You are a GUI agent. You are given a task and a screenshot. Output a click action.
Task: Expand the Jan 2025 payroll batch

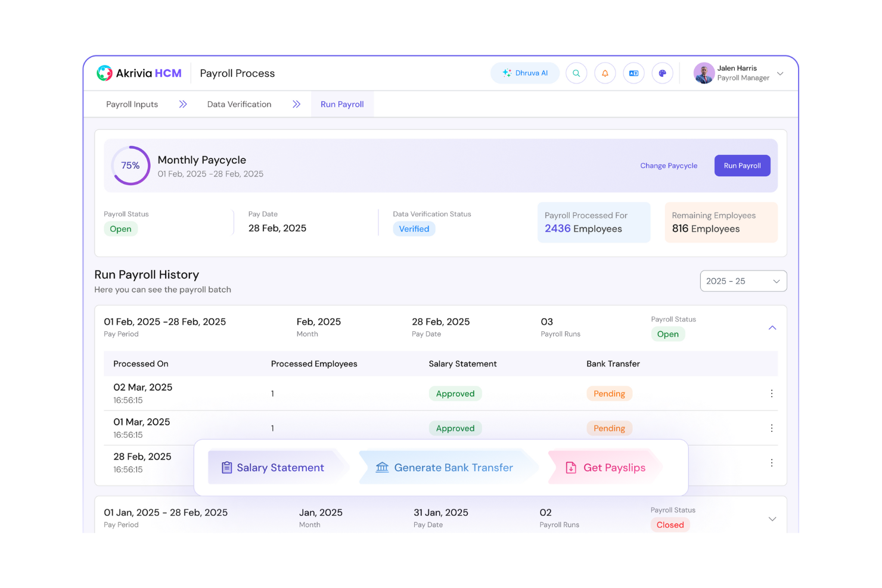(772, 518)
